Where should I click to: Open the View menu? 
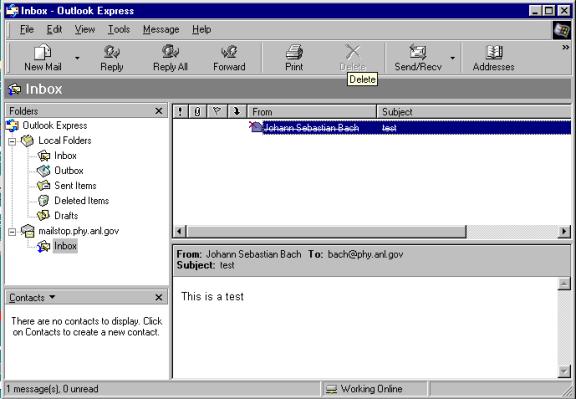click(85, 29)
